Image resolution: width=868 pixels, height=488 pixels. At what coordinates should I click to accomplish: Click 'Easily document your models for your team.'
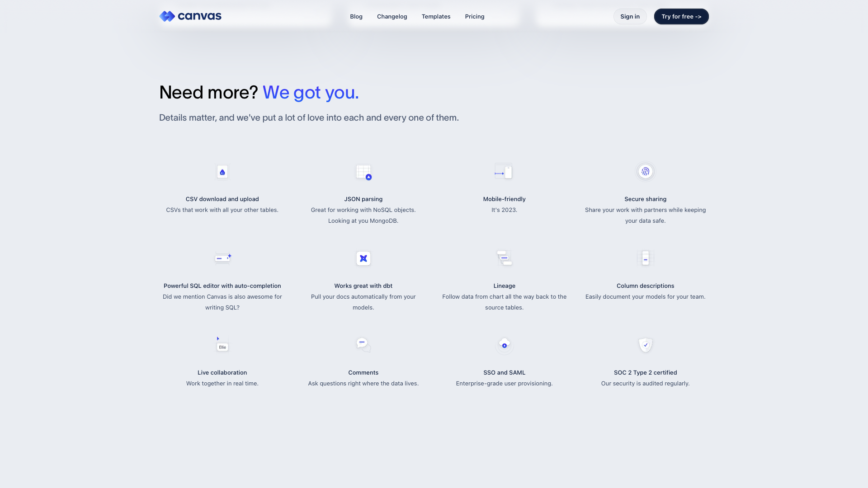coord(646,296)
